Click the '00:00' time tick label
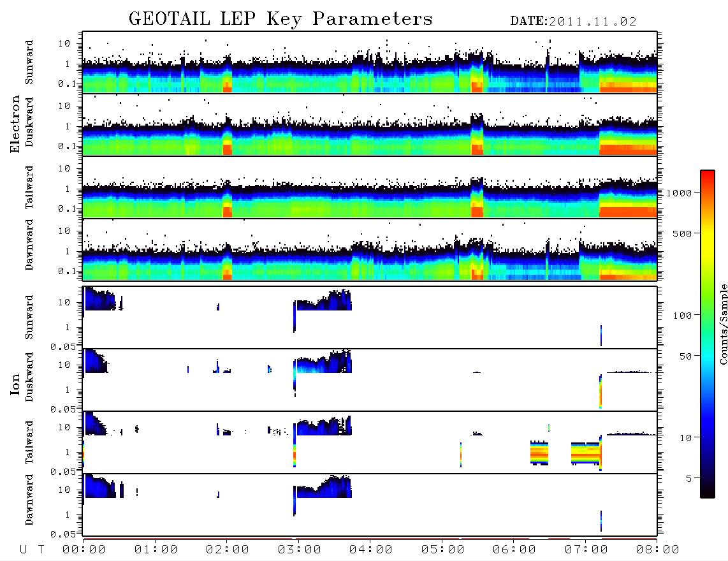The width and height of the screenshot is (728, 561). coord(84,550)
